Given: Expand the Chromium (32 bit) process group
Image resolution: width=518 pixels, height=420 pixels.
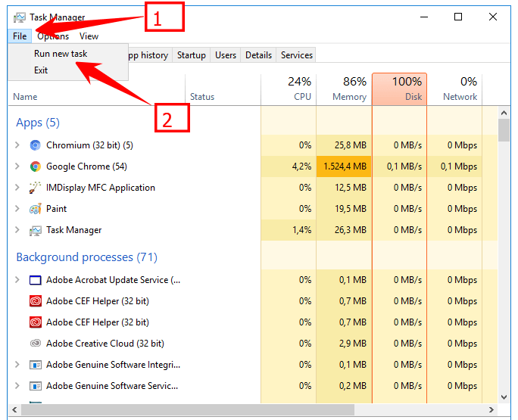Looking at the screenshot, I should (17, 145).
